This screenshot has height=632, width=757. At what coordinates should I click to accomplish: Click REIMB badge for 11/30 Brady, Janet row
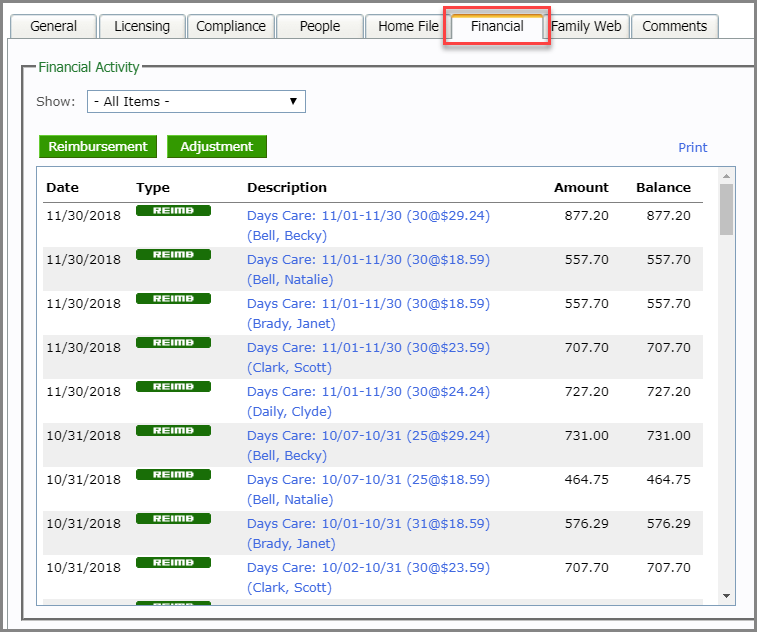(173, 298)
